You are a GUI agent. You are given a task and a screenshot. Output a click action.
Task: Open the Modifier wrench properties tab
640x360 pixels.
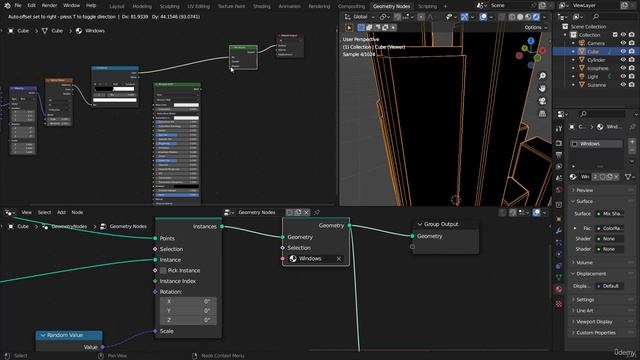coord(559,231)
